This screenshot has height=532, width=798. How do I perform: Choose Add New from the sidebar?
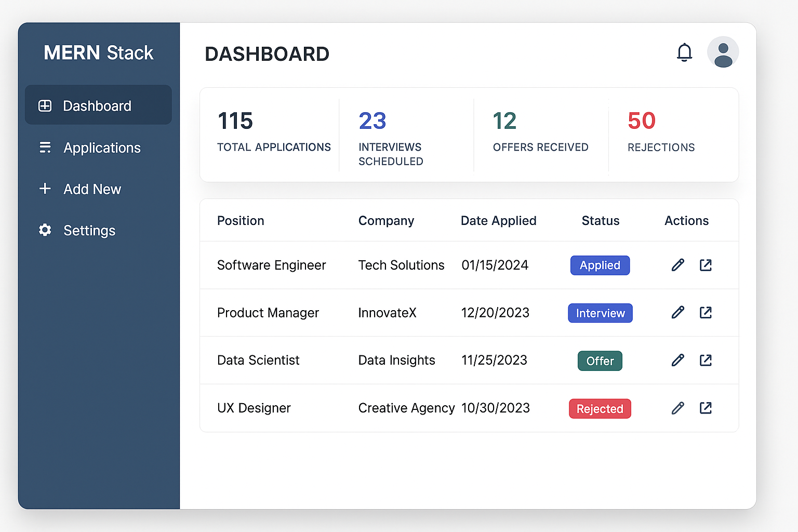tap(91, 189)
